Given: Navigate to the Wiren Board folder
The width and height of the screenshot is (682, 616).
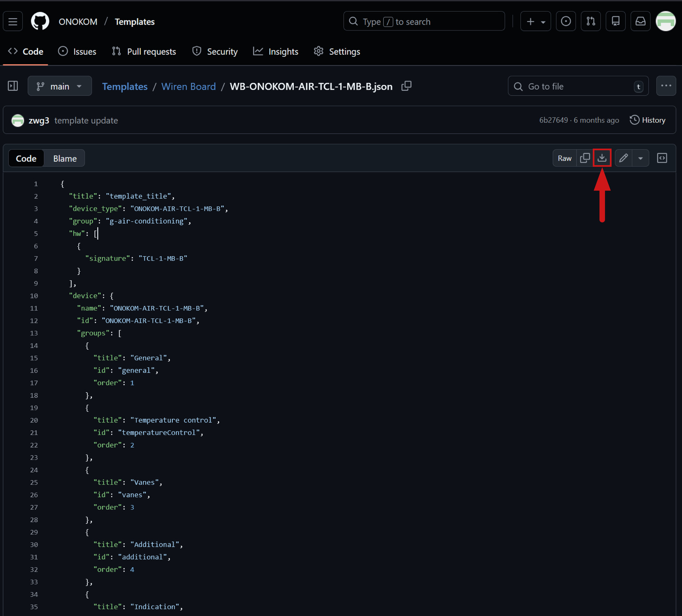Looking at the screenshot, I should (189, 86).
